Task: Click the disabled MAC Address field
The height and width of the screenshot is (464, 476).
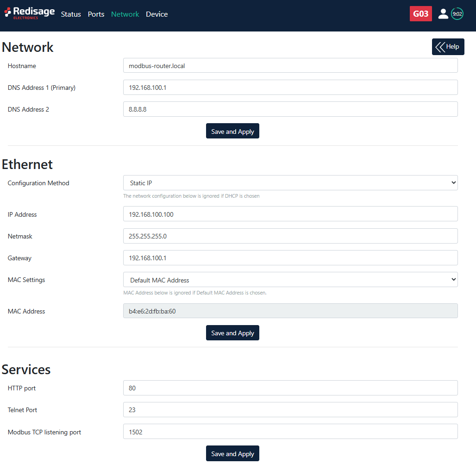Action: click(x=290, y=311)
